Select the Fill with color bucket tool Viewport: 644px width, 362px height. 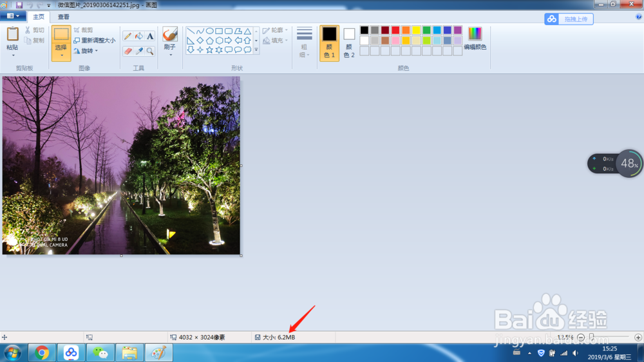(x=139, y=36)
